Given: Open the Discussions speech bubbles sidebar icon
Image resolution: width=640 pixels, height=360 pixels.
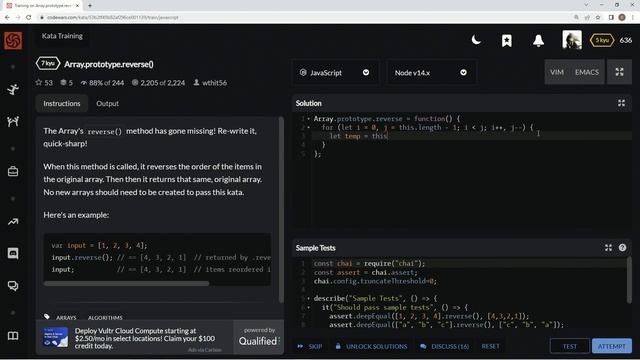Looking at the screenshot, I should pyautogui.click(x=13, y=286).
